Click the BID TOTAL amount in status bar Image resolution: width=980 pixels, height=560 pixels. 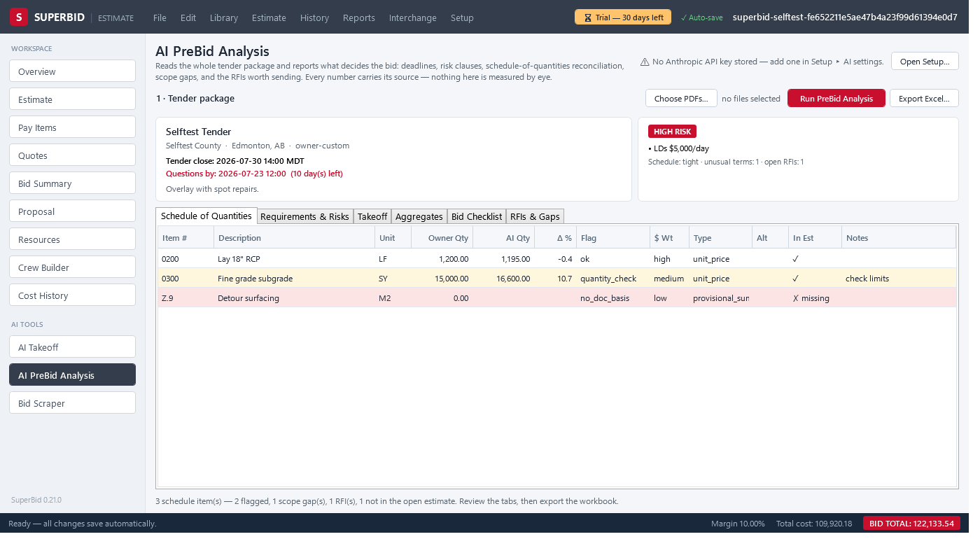coord(911,524)
